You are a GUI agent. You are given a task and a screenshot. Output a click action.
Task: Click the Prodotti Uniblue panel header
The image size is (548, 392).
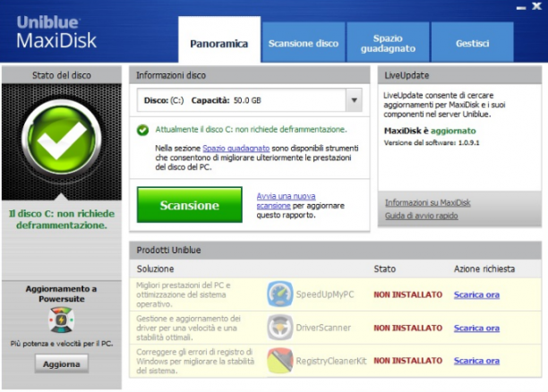tap(335, 251)
